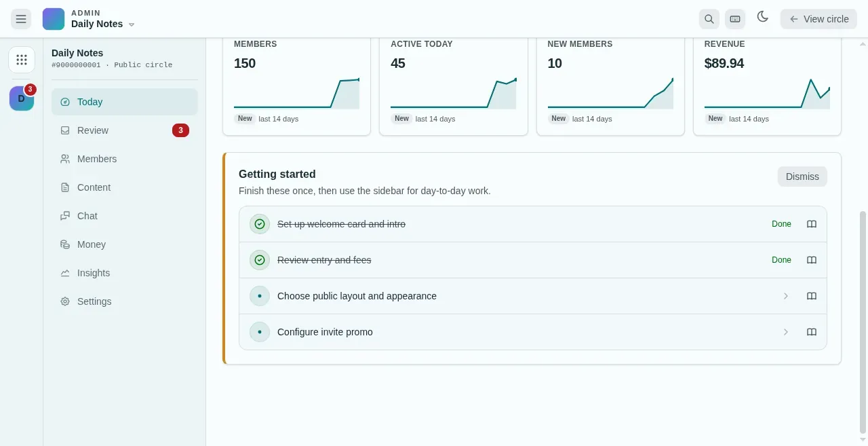Image resolution: width=868 pixels, height=446 pixels.
Task: Open Money in sidebar
Action: [125, 244]
